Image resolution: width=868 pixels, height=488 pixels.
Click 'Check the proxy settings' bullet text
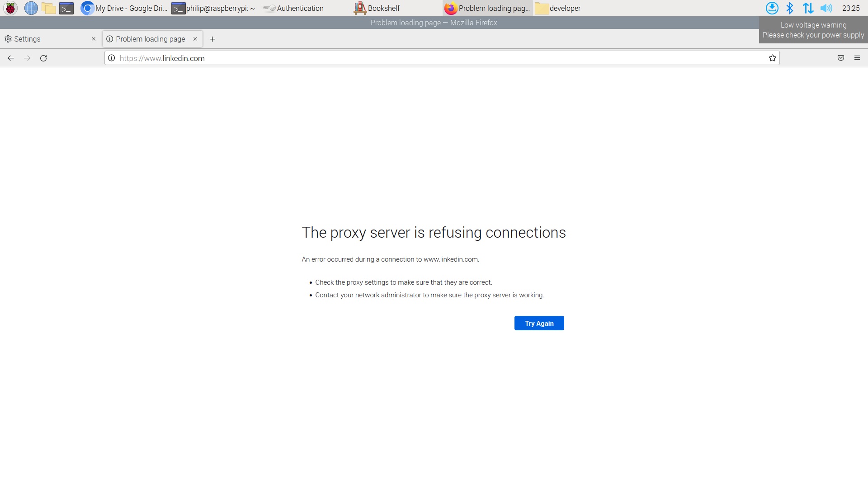(403, 282)
